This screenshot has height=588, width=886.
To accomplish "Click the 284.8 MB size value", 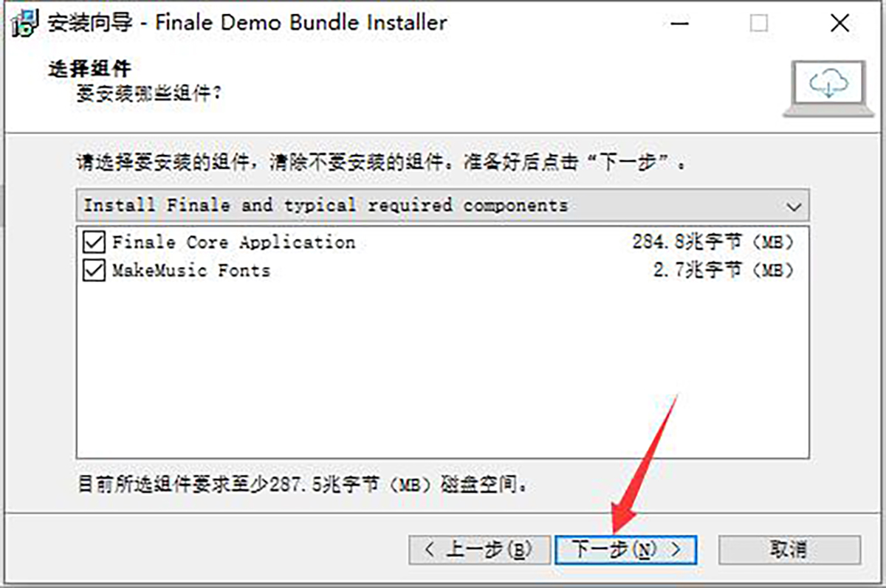I will [x=713, y=242].
